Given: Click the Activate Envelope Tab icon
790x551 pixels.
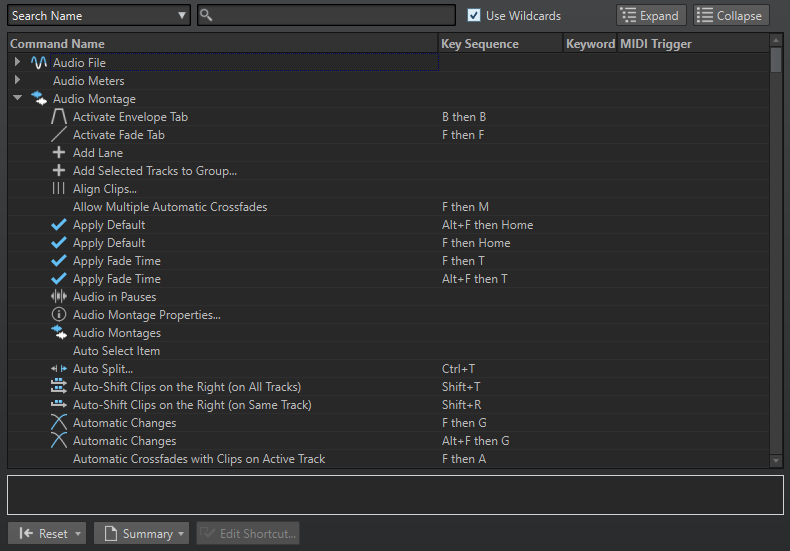Looking at the screenshot, I should tap(59, 117).
